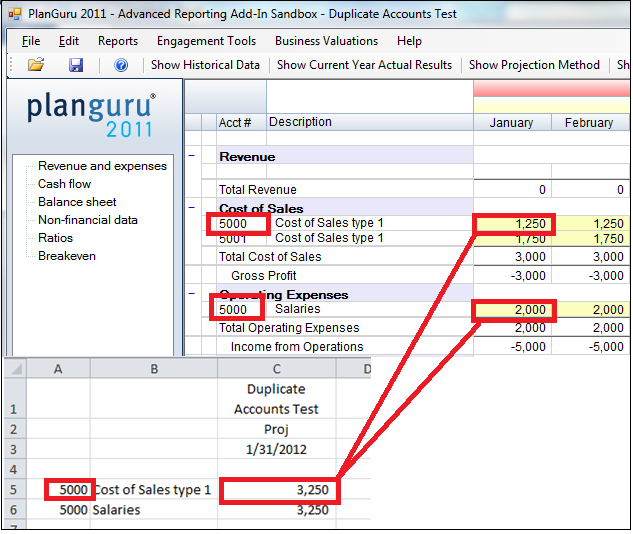
Task: Select Balance sheet in navigation tree
Action: point(77,202)
